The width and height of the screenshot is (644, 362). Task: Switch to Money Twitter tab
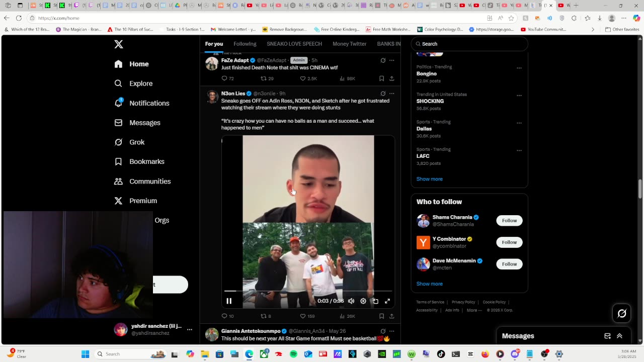pyautogui.click(x=349, y=44)
